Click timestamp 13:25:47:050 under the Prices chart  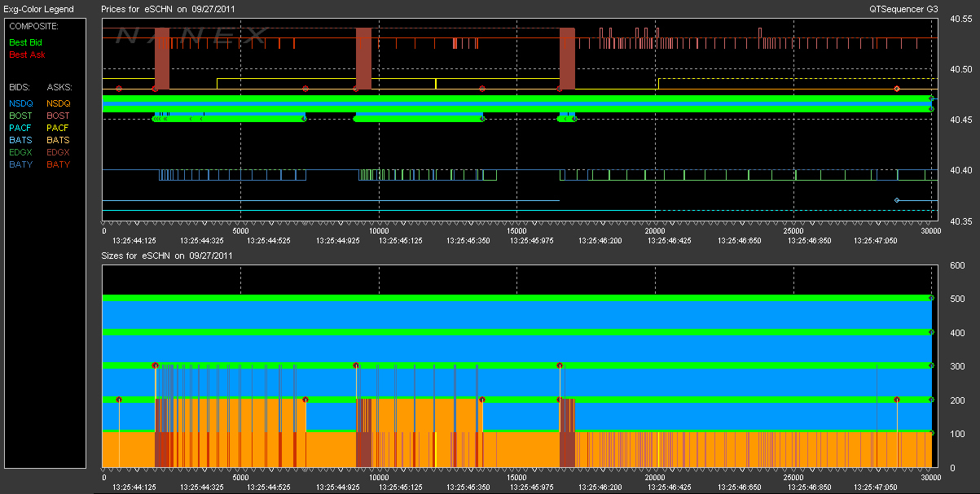coord(876,241)
